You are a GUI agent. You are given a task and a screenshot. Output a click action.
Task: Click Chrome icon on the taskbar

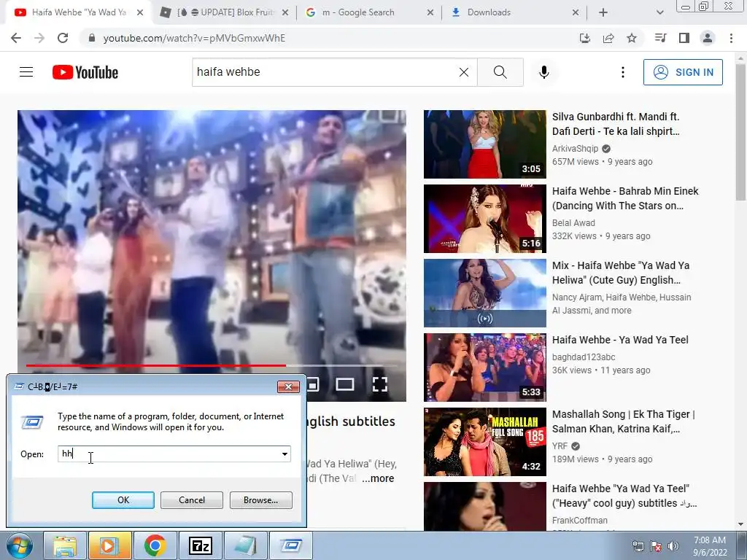(155, 545)
